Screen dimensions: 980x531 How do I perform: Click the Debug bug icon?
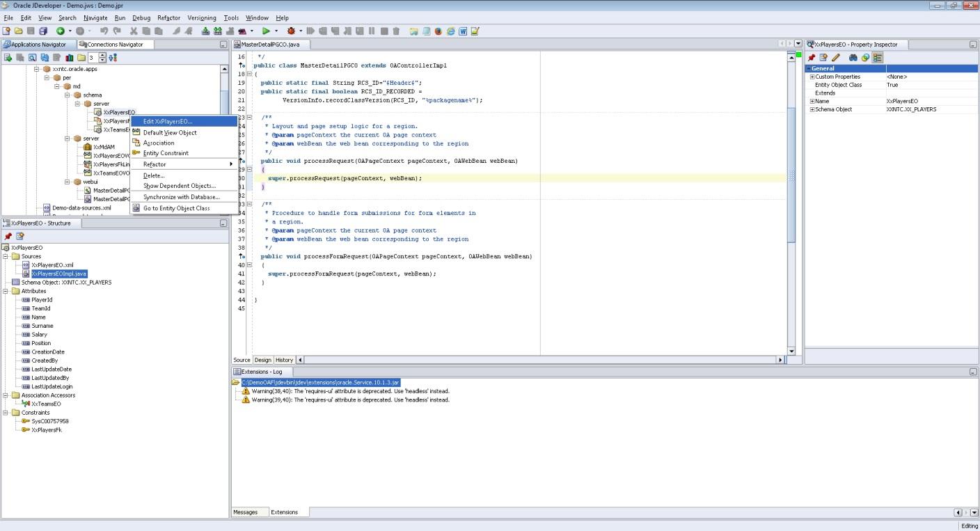pyautogui.click(x=290, y=31)
